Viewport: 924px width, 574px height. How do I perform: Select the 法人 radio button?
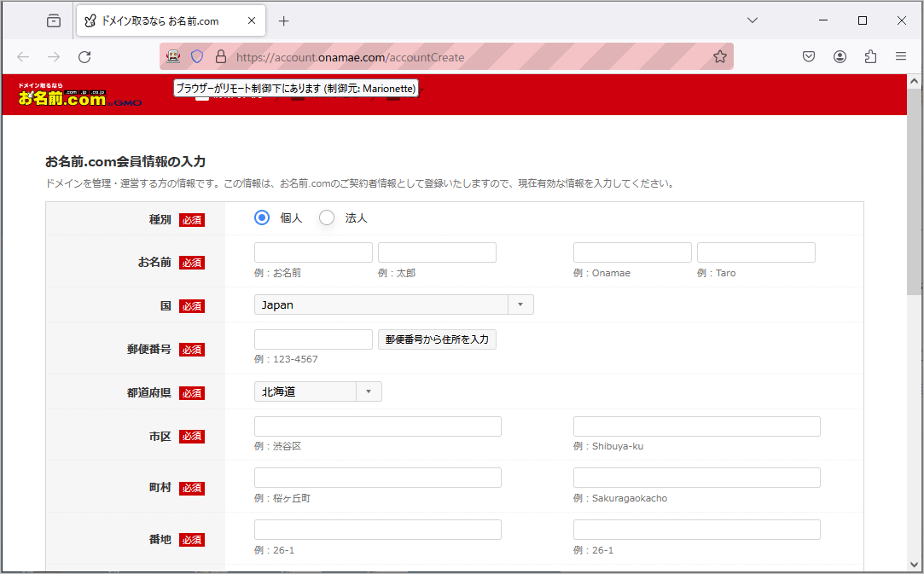[327, 217]
